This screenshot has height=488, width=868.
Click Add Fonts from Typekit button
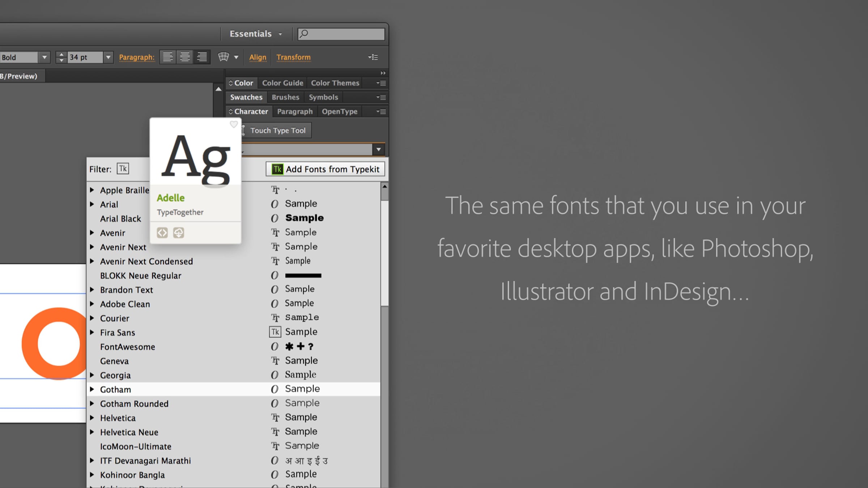coord(325,169)
